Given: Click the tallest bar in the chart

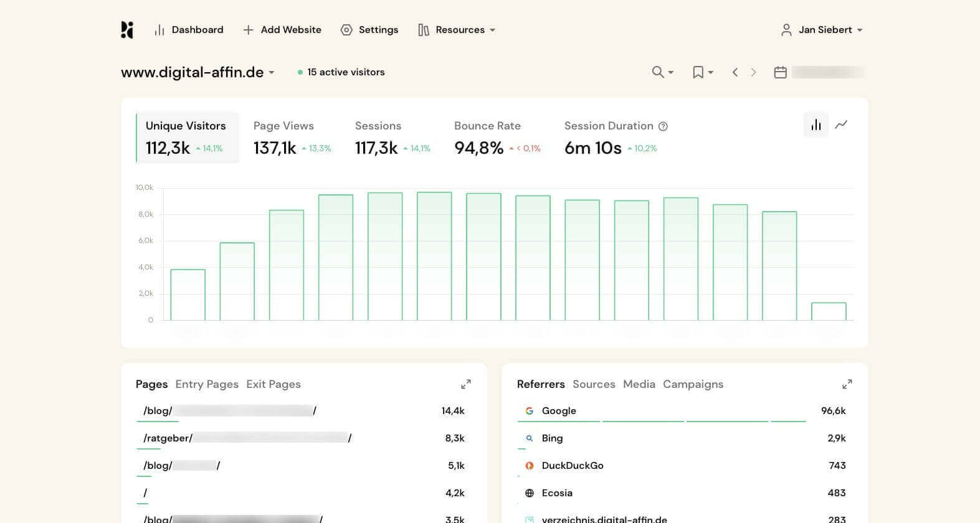Looking at the screenshot, I should click(434, 256).
